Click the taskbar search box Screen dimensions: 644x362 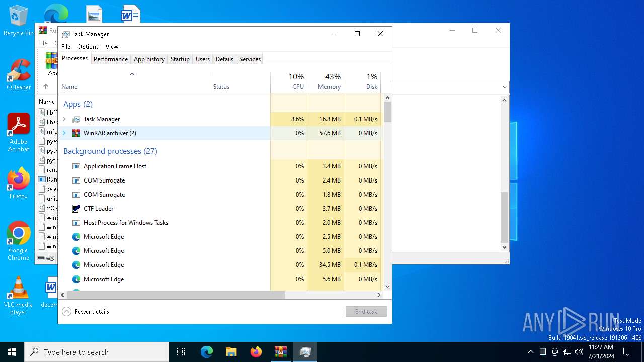pyautogui.click(x=97, y=352)
